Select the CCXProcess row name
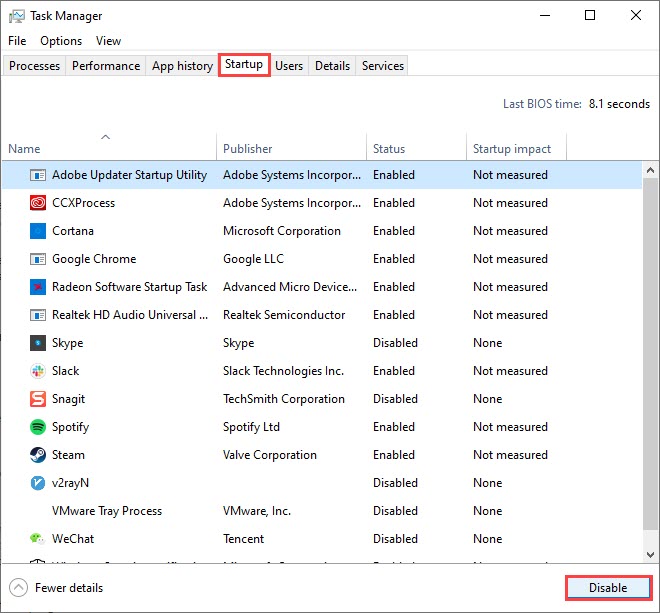 (x=83, y=203)
